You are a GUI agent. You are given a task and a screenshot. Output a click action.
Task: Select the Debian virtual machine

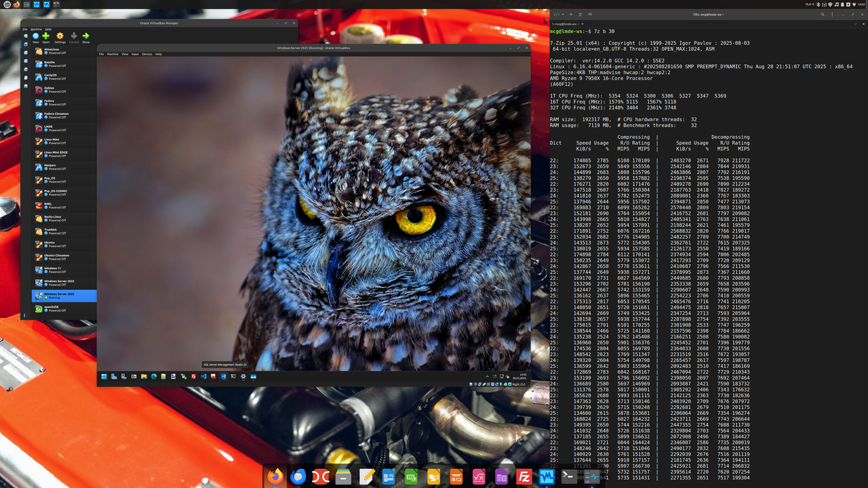pos(64,89)
